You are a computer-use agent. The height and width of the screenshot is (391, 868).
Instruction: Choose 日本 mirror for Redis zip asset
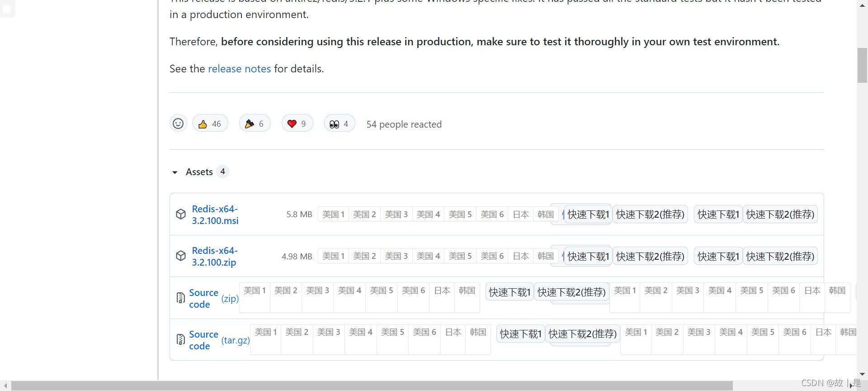(x=521, y=256)
